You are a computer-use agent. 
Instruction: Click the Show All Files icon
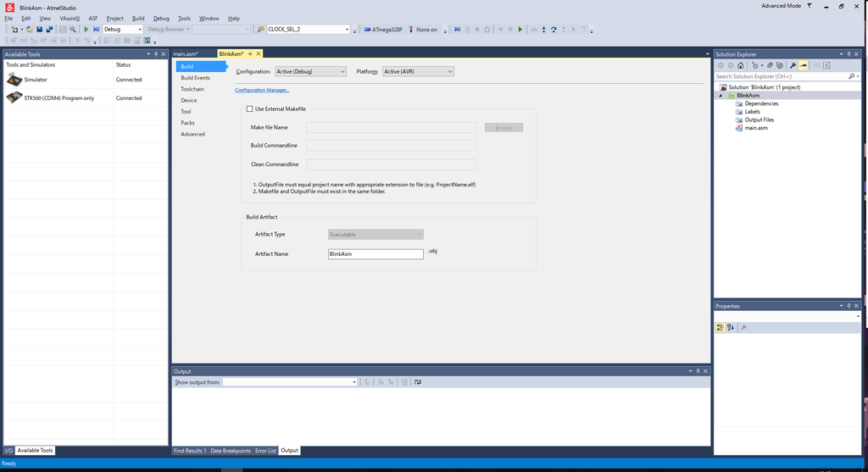(780, 65)
